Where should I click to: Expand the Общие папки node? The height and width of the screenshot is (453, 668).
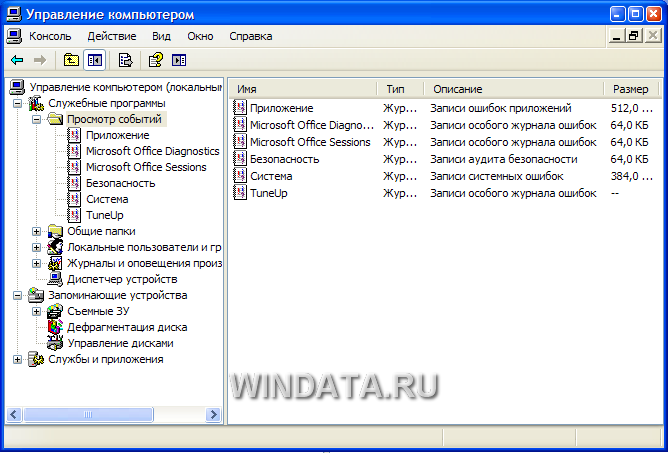coord(36,231)
